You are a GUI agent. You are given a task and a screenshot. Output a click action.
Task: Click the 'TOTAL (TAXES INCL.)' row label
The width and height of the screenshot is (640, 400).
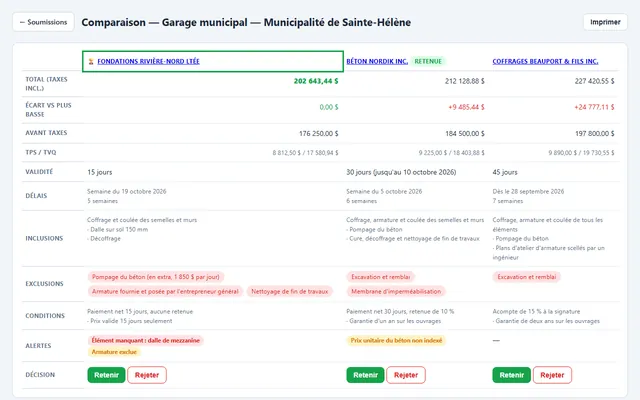pyautogui.click(x=46, y=84)
